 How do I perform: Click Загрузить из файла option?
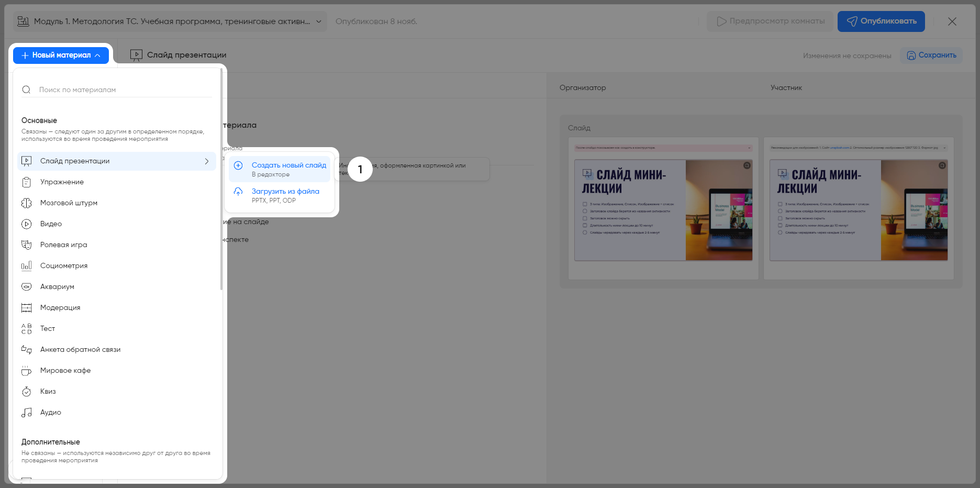pos(280,195)
